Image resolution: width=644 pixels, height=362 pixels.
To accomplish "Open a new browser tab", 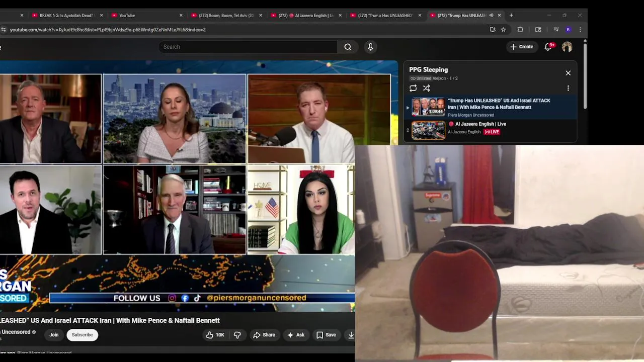I will coord(511,15).
